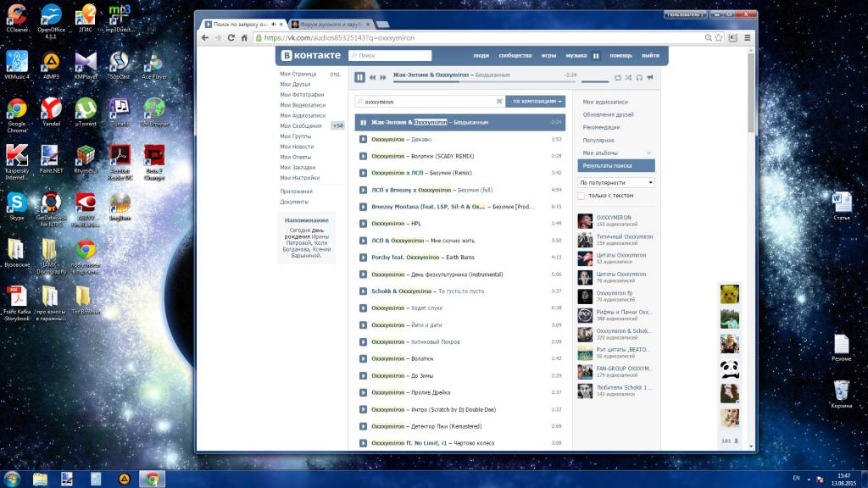Skip to the next track in player
Screen dimensions: 868x488
[x=382, y=77]
